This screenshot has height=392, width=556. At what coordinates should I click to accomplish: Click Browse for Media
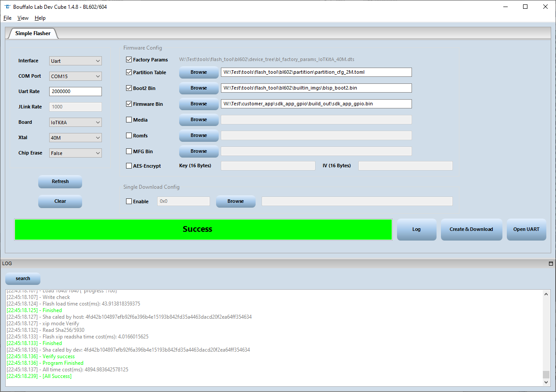(x=199, y=120)
